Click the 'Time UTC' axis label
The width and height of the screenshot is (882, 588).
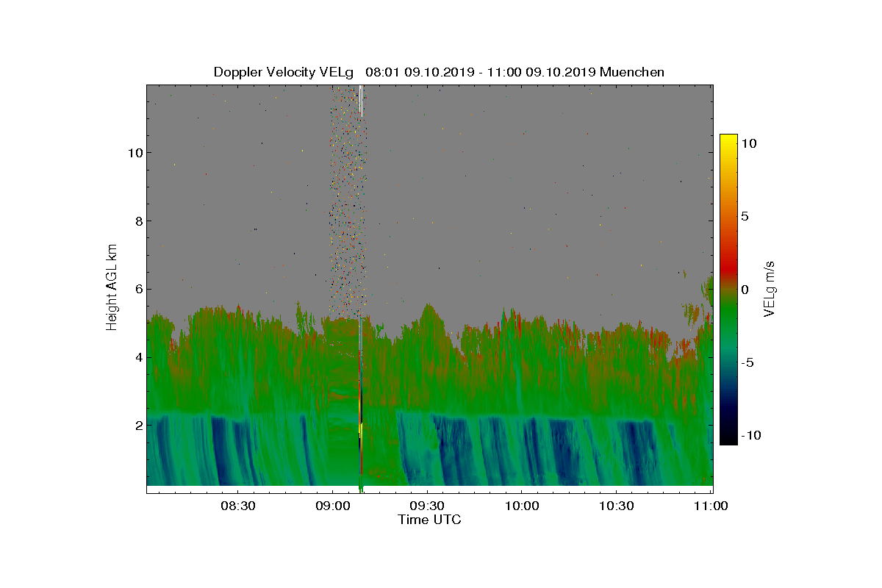pyautogui.click(x=430, y=520)
